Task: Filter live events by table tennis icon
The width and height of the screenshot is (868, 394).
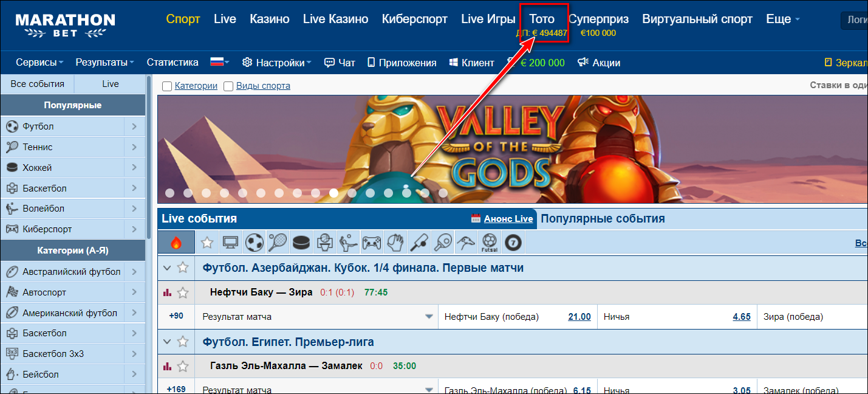Action: click(442, 243)
